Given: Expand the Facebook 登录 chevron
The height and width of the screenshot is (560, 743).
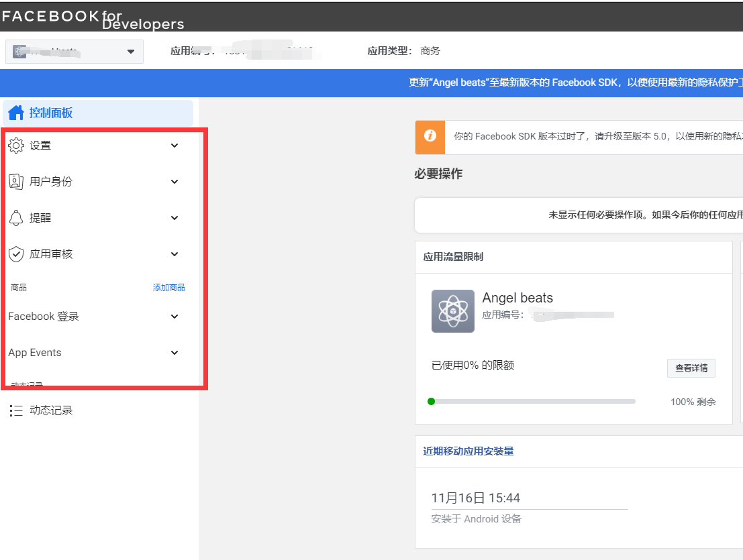Looking at the screenshot, I should pos(175,317).
